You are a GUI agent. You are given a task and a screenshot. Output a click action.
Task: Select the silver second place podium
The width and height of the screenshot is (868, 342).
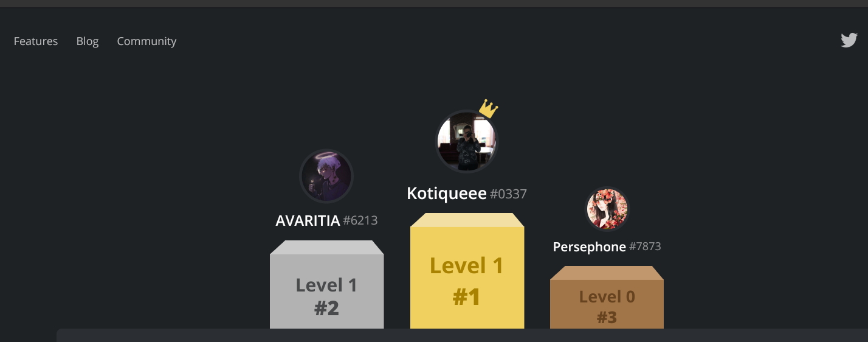(x=326, y=284)
